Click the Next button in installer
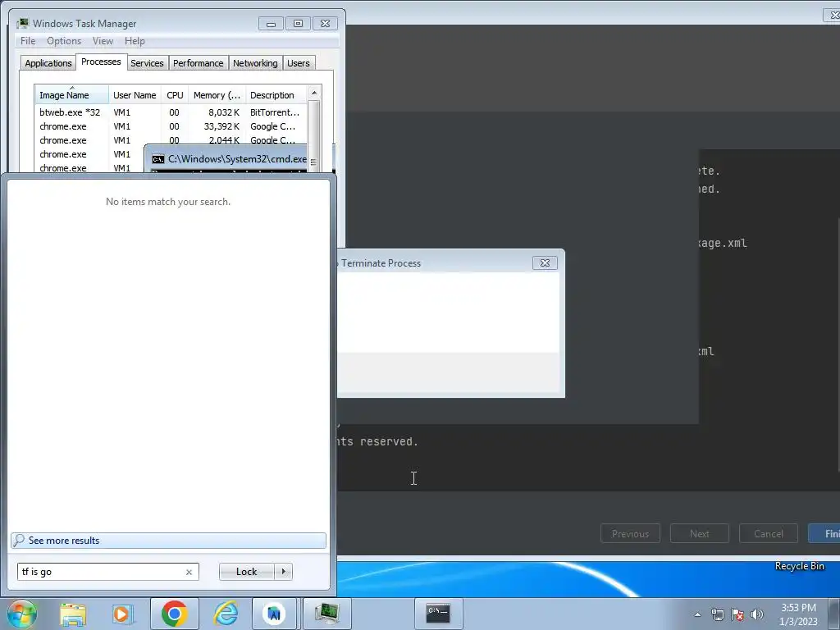Image resolution: width=840 pixels, height=630 pixels. (x=699, y=533)
